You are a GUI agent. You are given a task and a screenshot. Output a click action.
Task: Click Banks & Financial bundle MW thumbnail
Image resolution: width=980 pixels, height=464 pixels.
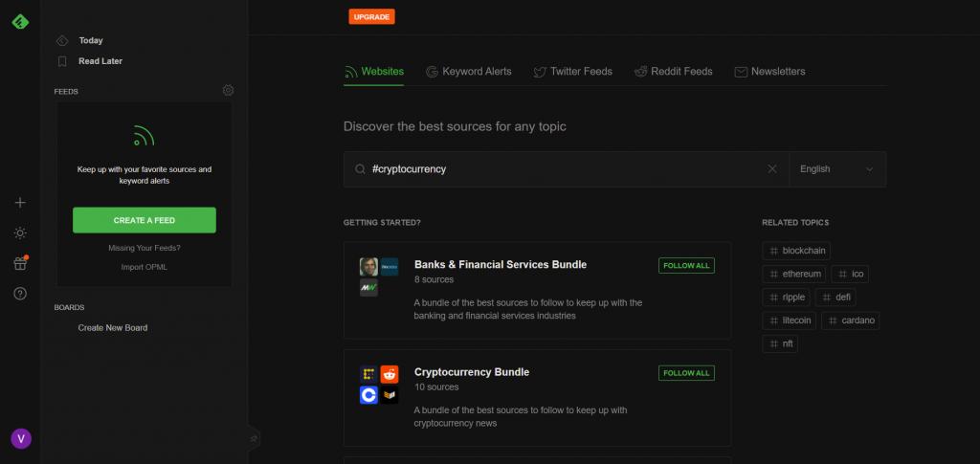coord(368,288)
